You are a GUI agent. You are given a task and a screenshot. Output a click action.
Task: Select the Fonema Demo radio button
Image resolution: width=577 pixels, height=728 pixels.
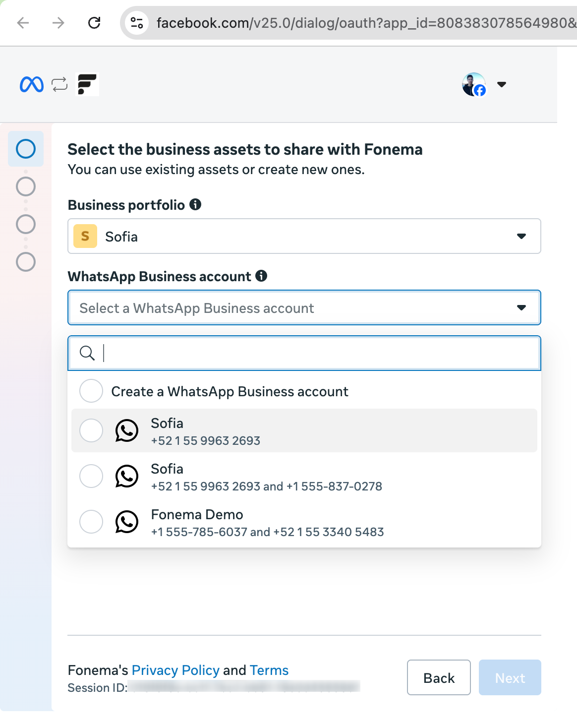[91, 522]
